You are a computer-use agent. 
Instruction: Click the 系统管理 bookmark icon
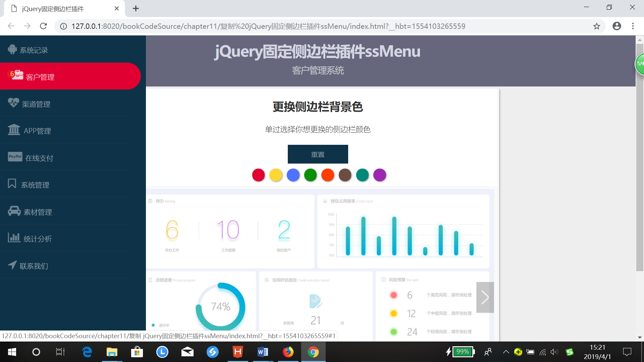click(x=12, y=184)
